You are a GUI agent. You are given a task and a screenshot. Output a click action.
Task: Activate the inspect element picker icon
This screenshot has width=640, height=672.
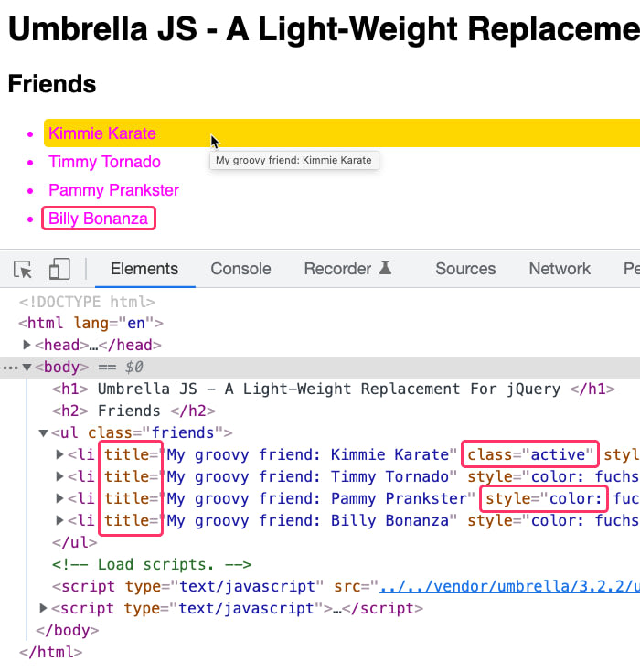[x=23, y=269]
